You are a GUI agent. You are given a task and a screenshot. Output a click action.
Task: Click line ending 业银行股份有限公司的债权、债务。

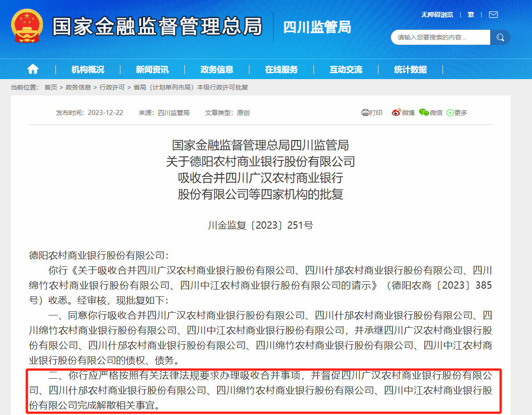tap(104, 360)
